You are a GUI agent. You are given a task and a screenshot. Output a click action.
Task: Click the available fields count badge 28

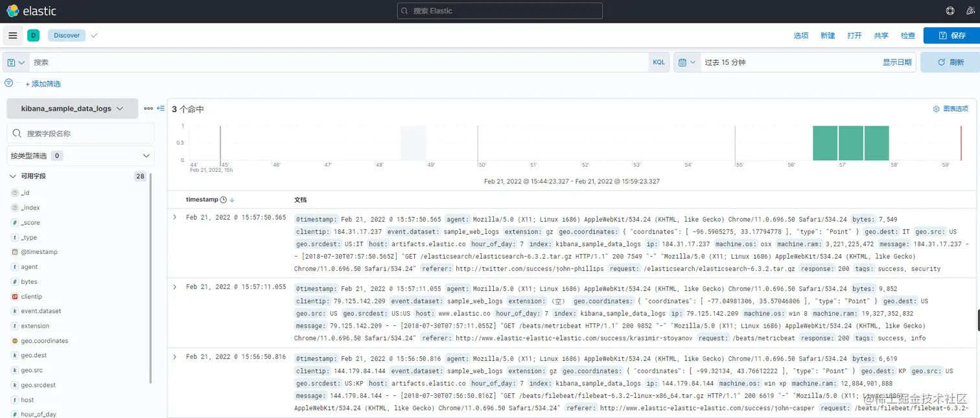(140, 176)
